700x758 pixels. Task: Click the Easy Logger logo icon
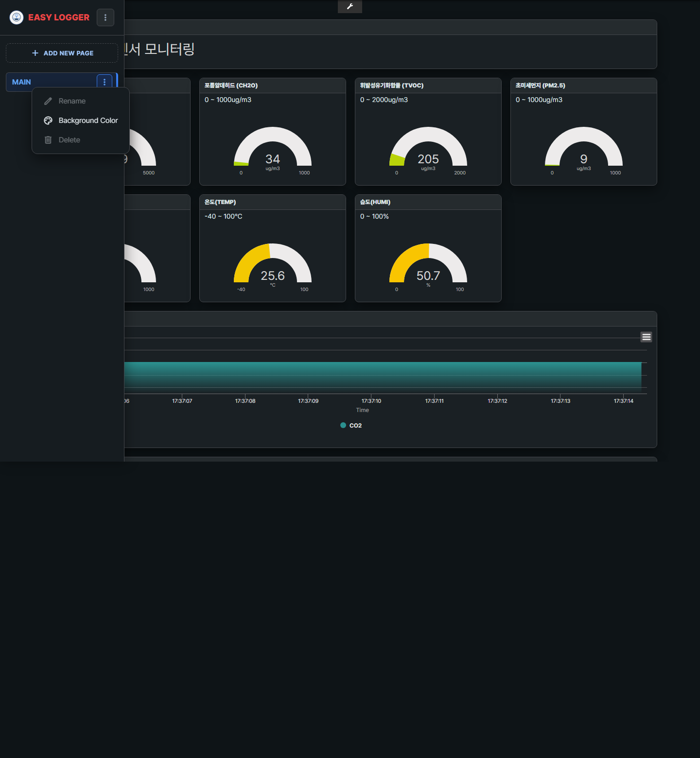pos(17,17)
